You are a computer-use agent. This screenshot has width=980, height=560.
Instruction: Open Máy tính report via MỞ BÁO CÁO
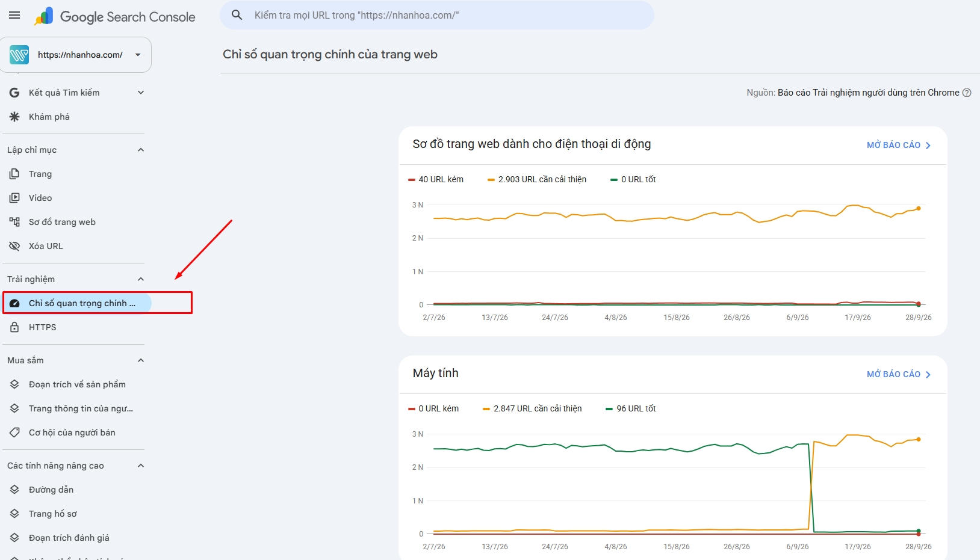(899, 374)
